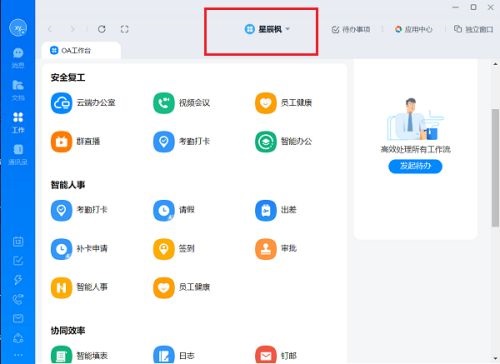The width and height of the screenshot is (500, 364).
Task: Open the 通讯录 contacts section
Action: 18,155
